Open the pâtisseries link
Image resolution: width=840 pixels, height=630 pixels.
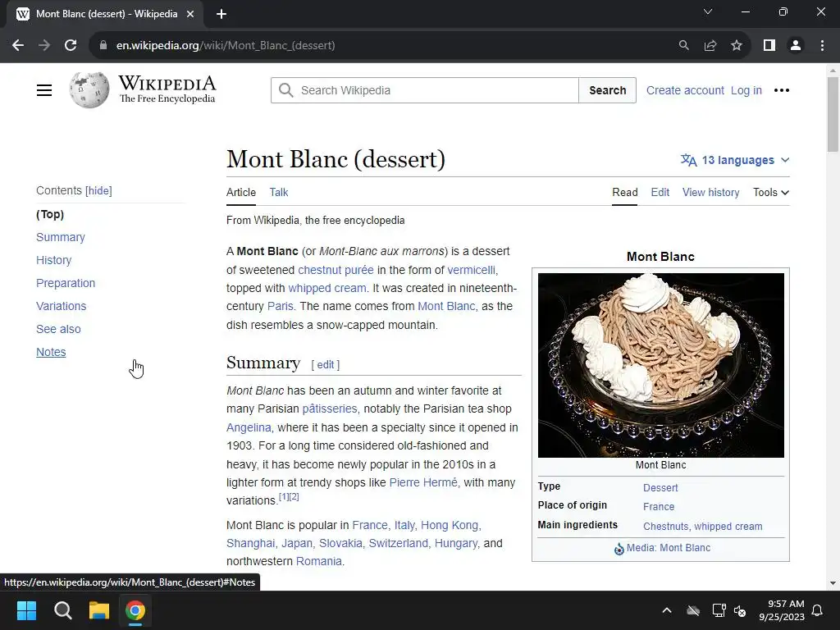click(x=330, y=409)
